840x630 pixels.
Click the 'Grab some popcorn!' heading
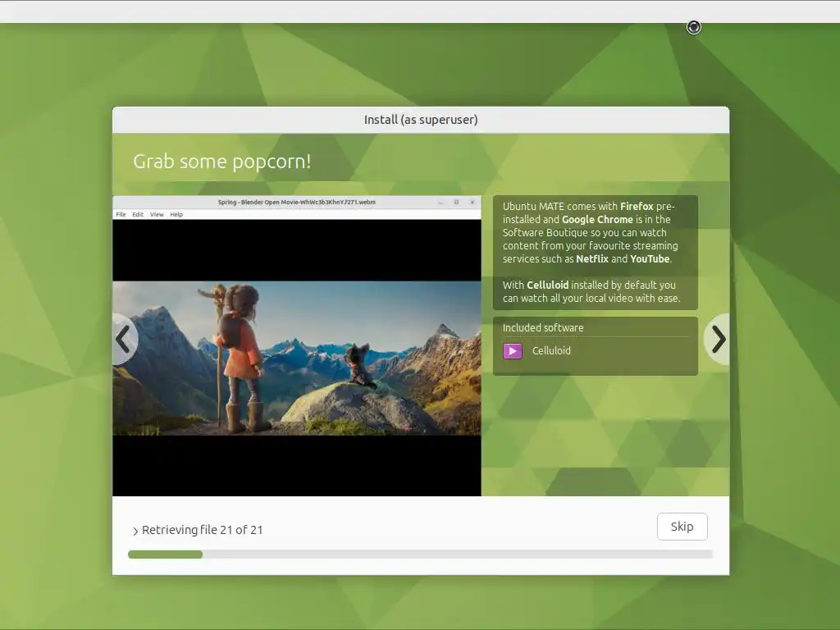pyautogui.click(x=221, y=162)
